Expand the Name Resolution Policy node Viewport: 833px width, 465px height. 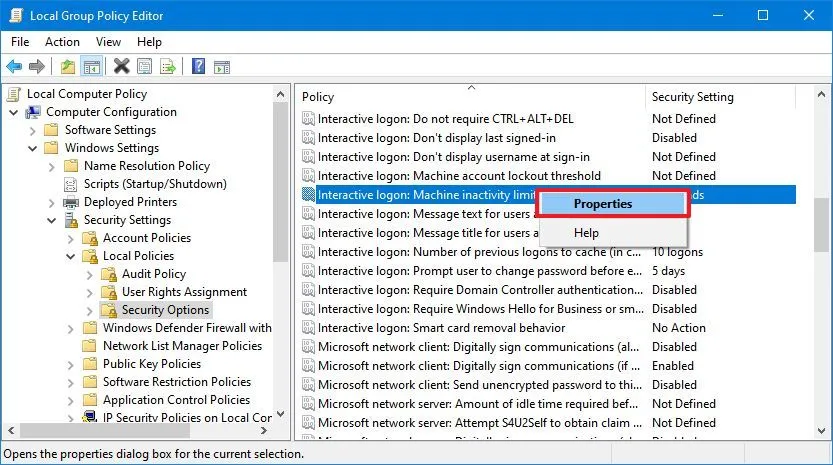tap(52, 167)
